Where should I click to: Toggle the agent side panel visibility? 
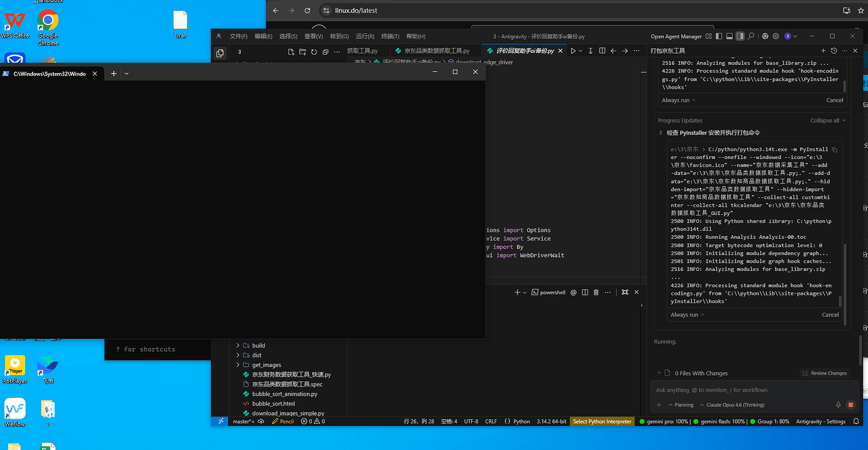[x=740, y=36]
